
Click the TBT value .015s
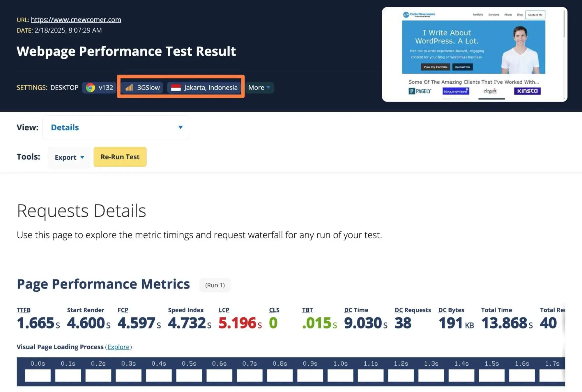click(x=319, y=323)
